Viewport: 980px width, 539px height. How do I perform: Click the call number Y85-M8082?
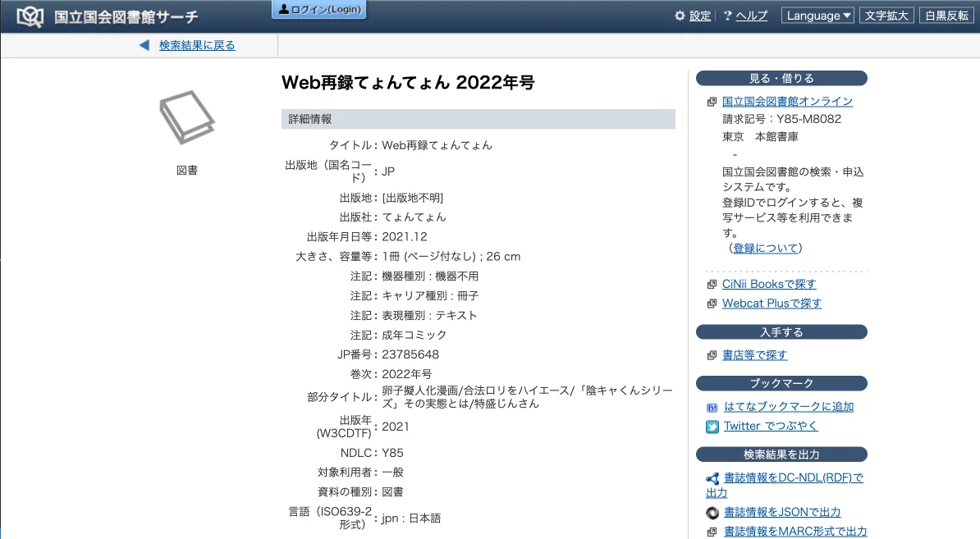(x=808, y=119)
